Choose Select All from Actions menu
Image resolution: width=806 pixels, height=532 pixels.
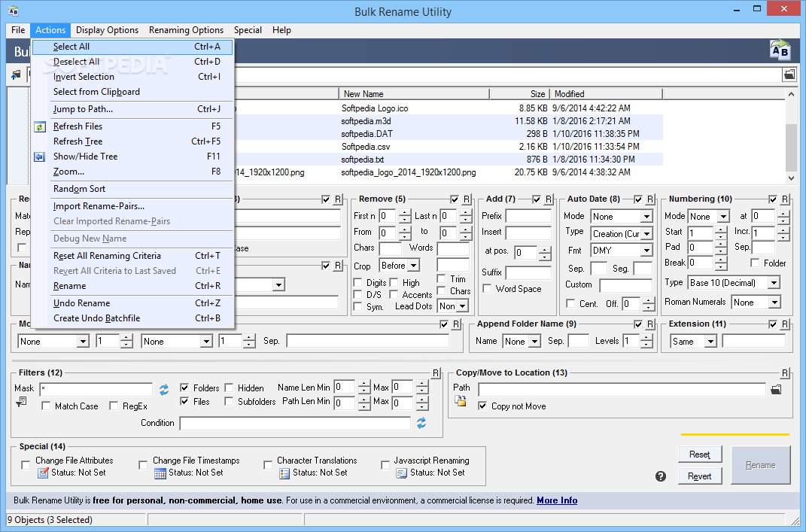tap(132, 47)
